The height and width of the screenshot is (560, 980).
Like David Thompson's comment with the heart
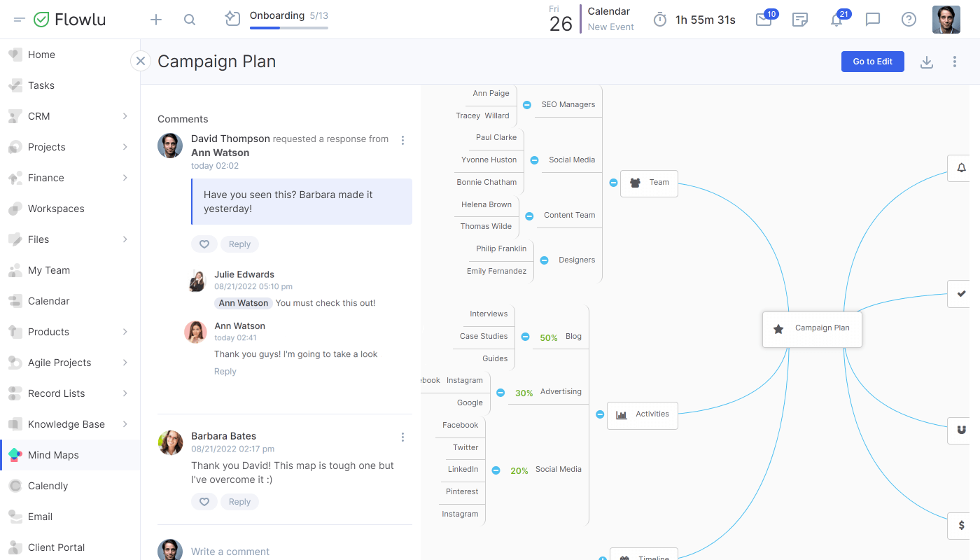click(204, 244)
